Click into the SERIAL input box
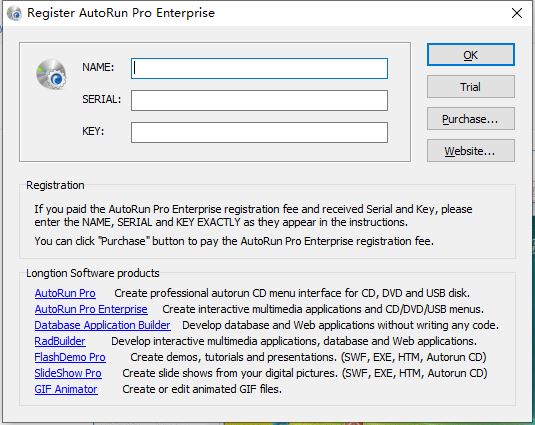The width and height of the screenshot is (535, 425). pos(259,100)
